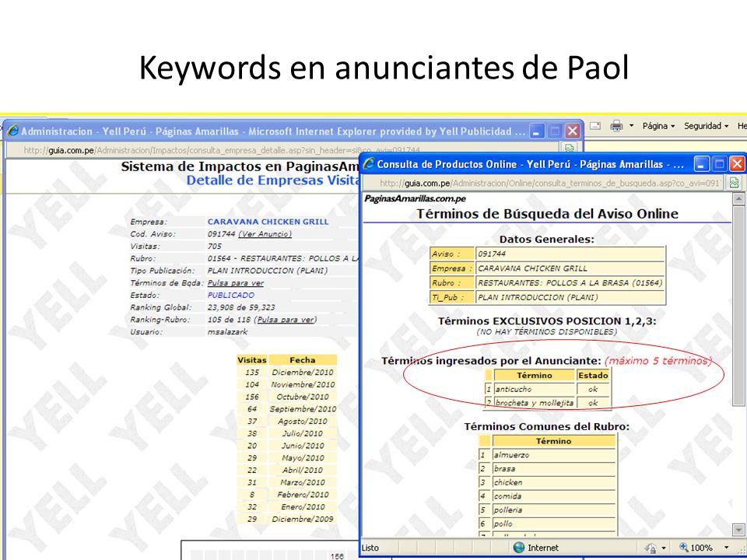Click the Febrero/2010 date cell
The height and width of the screenshot is (560, 747).
tap(303, 495)
